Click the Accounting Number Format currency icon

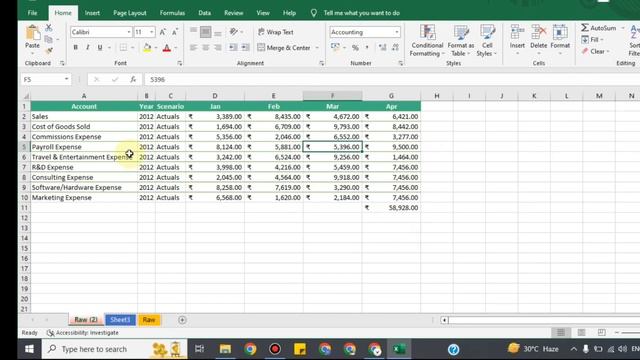pos(335,48)
